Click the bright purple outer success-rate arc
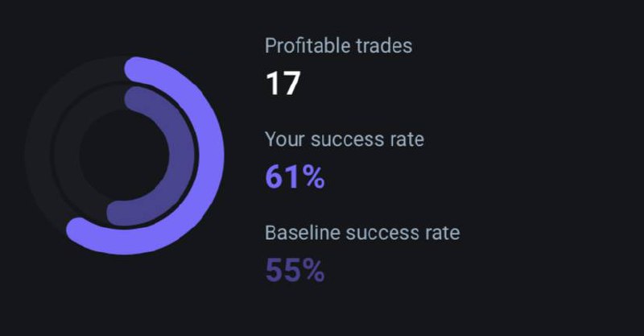This screenshot has width=644, height=336. pyautogui.click(x=211, y=156)
